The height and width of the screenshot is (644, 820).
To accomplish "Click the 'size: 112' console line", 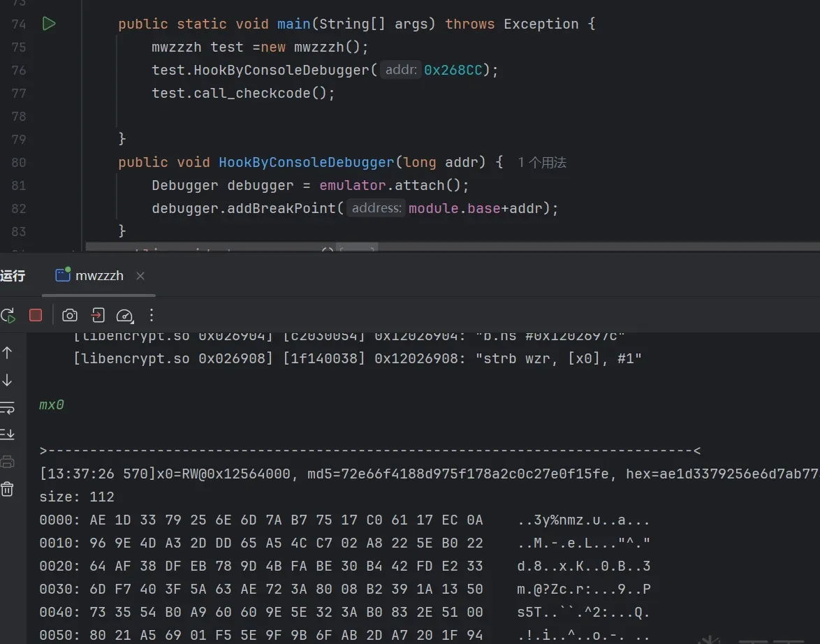I will 77,497.
